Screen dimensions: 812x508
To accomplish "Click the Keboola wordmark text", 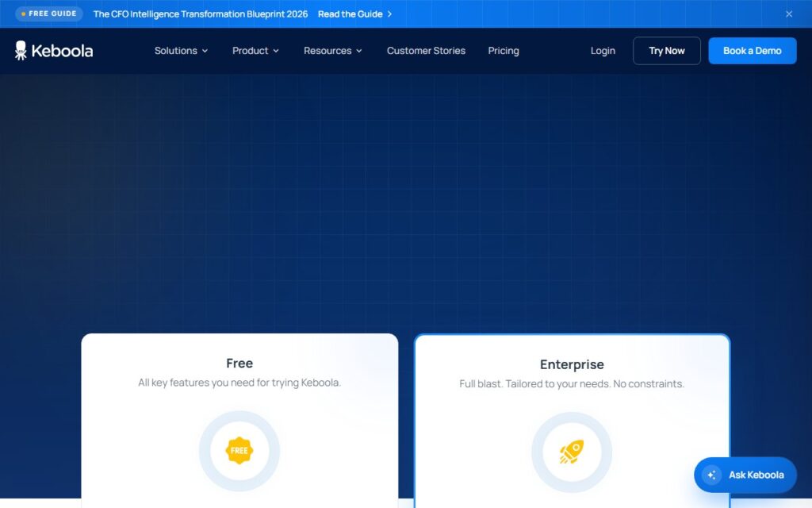I will pyautogui.click(x=62, y=51).
